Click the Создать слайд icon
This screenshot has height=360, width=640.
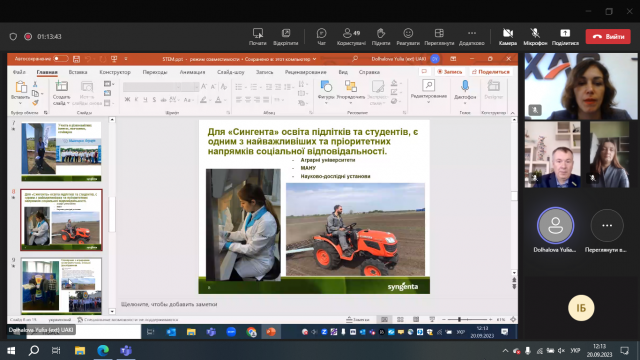pos(62,87)
